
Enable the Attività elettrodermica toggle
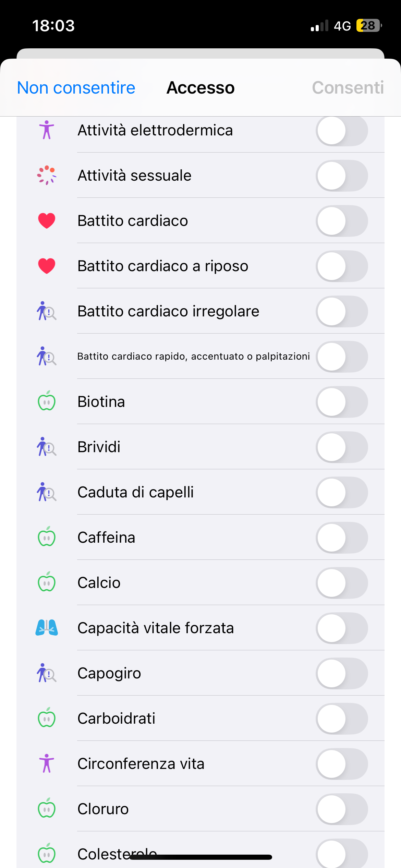click(342, 131)
